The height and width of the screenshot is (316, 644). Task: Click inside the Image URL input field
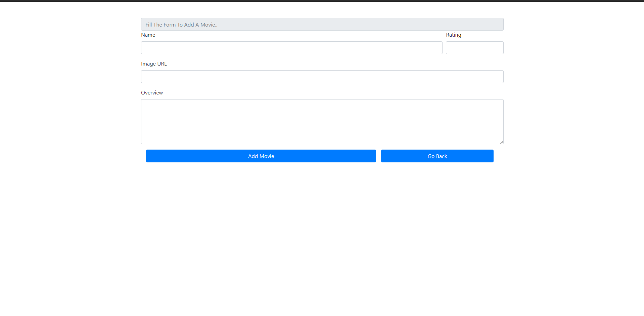pyautogui.click(x=322, y=77)
